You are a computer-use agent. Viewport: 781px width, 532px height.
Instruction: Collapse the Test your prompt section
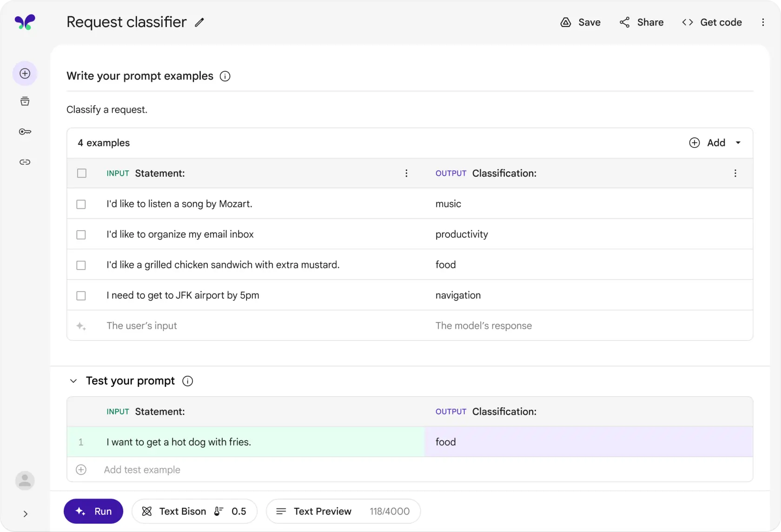click(73, 381)
